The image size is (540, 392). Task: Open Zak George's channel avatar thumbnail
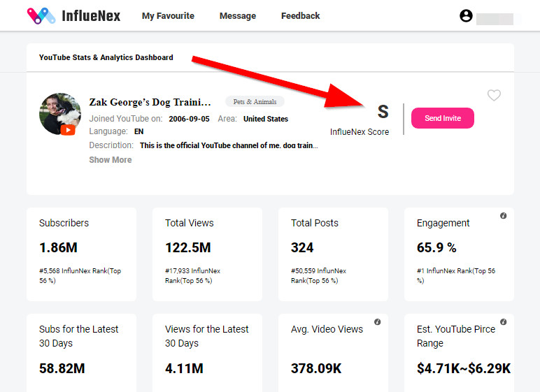[60, 114]
